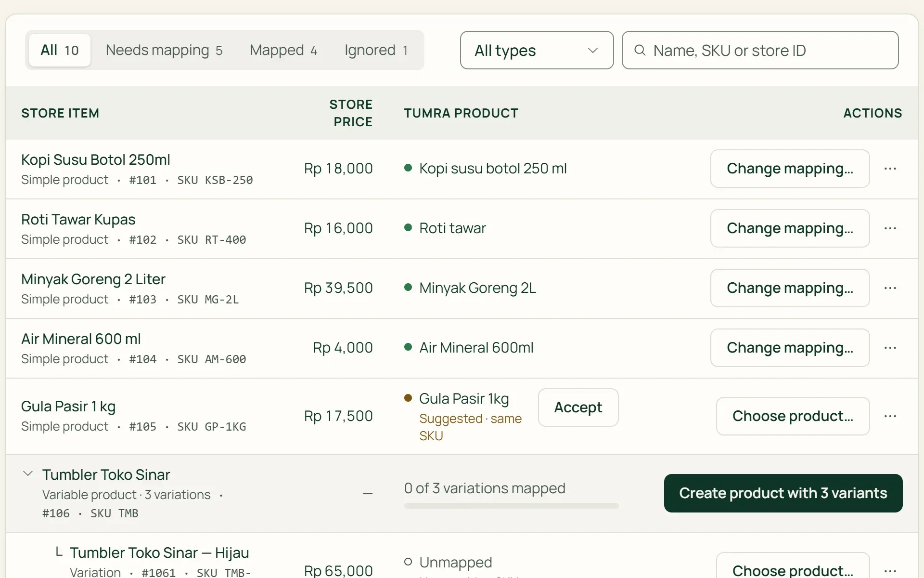Switch to the Mapped tab
This screenshot has height=578, width=924.
[x=283, y=50]
